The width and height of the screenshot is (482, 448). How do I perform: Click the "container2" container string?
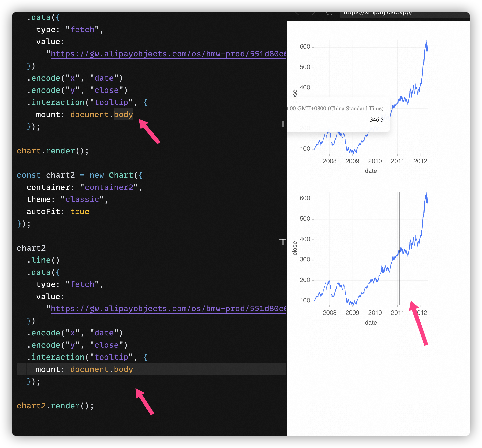109,187
